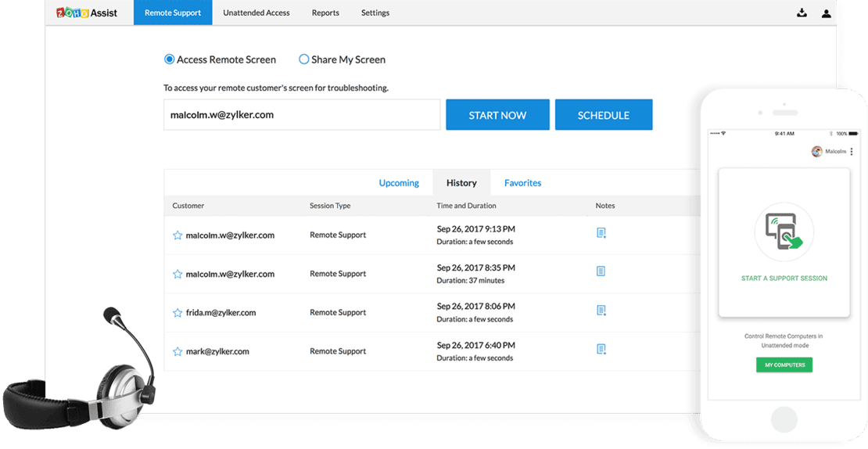Open the Unattended Access menu
This screenshot has width=868, height=449.
tap(256, 13)
